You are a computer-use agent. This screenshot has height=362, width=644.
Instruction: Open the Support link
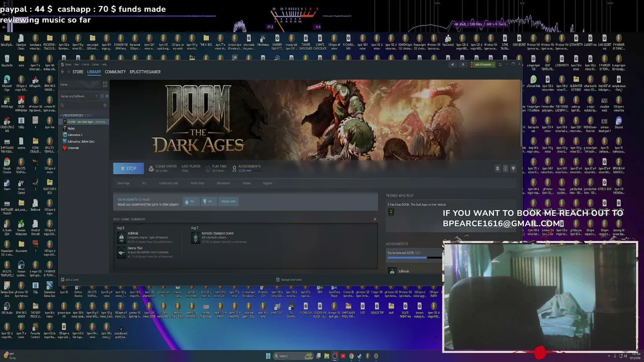point(268,183)
